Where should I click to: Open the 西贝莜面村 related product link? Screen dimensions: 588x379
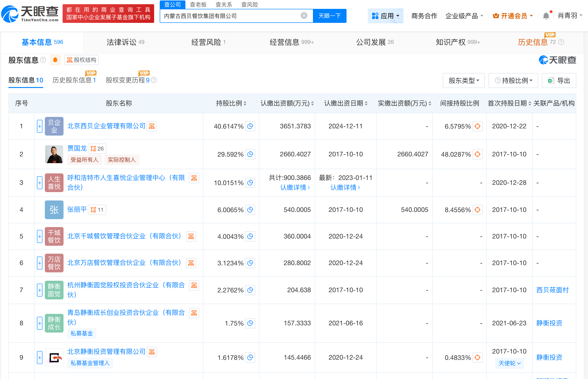[x=552, y=290]
